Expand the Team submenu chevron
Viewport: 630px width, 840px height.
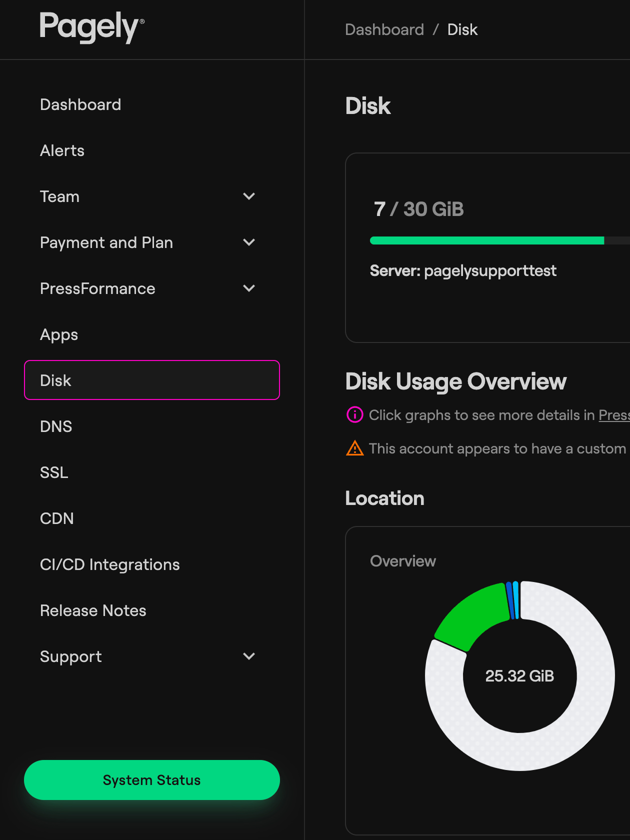(x=249, y=196)
